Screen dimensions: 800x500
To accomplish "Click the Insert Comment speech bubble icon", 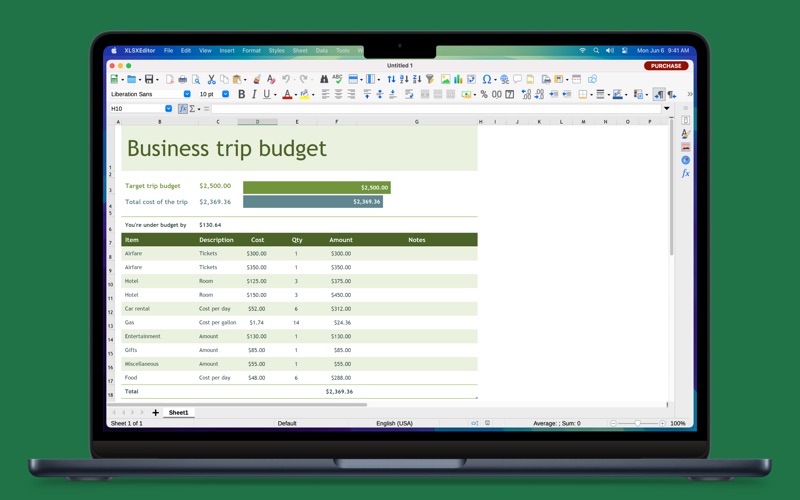I will (x=517, y=79).
